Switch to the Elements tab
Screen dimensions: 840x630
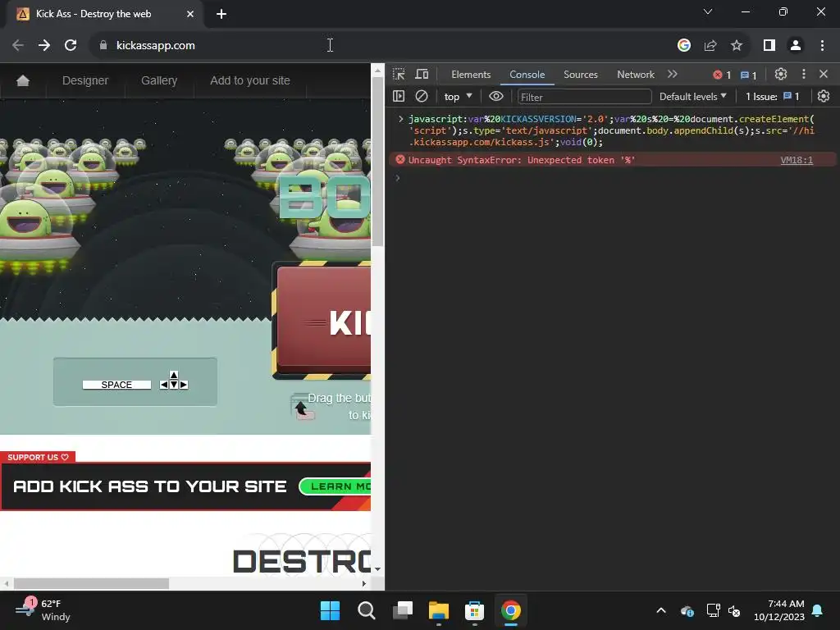point(471,75)
